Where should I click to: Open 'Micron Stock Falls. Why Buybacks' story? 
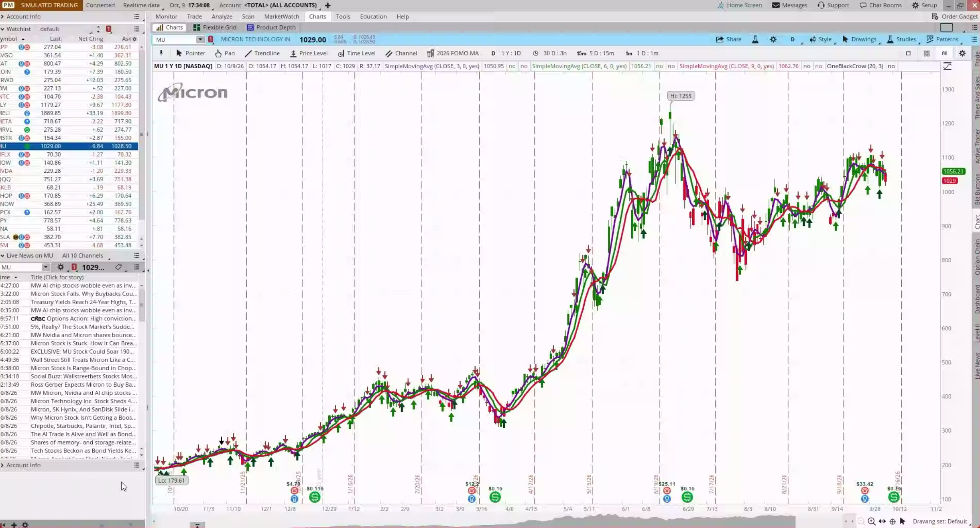[x=83, y=293]
